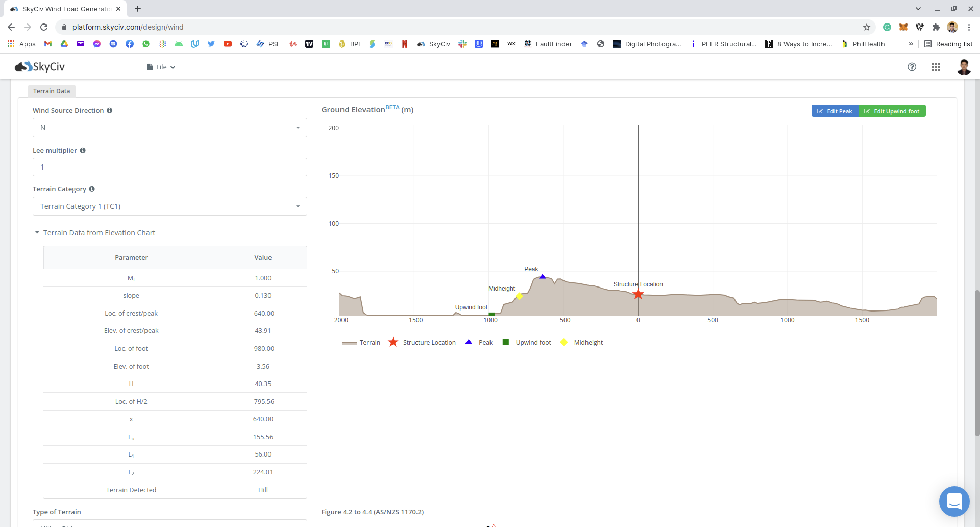980x527 pixels.
Task: Open the user profile avatar in header
Action: [x=963, y=67]
